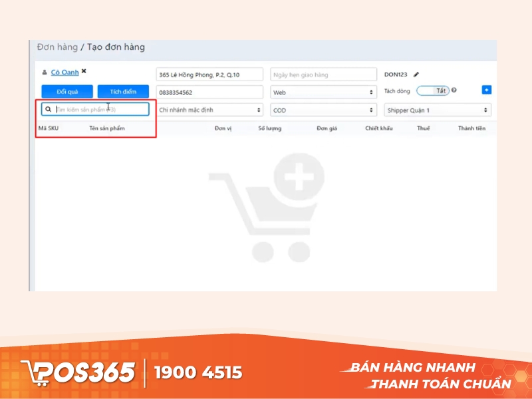The image size is (532, 399).
Task: Click the magnifier icon in product search
Action: [x=49, y=109]
